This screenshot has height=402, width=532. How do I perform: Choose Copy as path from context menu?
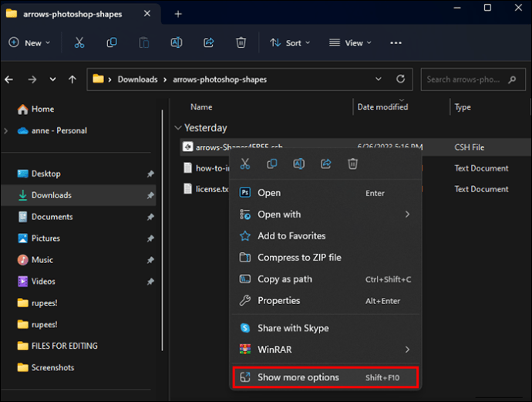point(285,279)
